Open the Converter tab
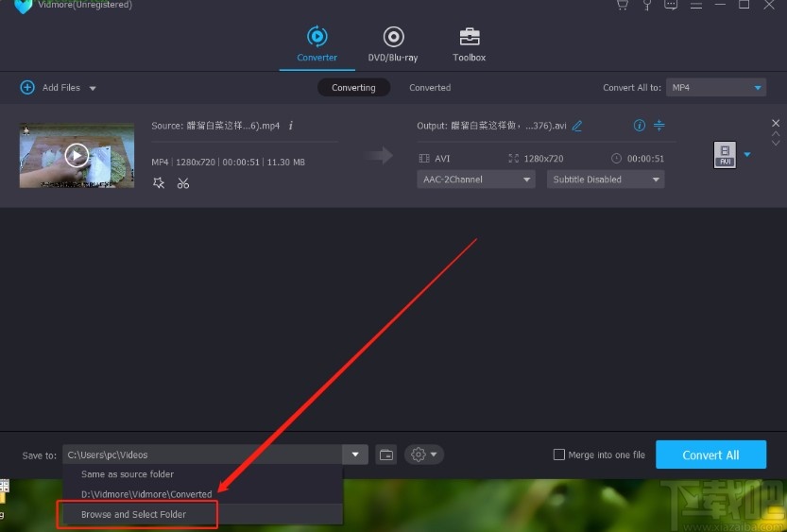This screenshot has width=787, height=532. 317,44
